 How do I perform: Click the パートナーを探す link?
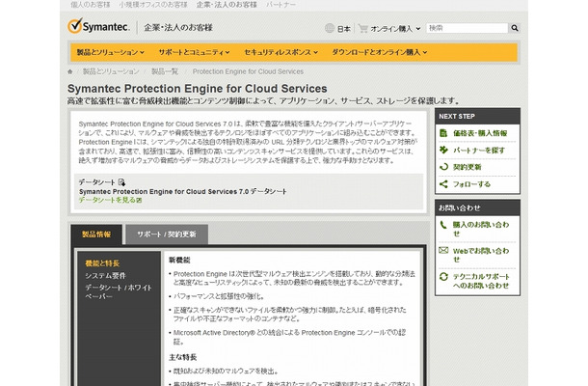479,151
